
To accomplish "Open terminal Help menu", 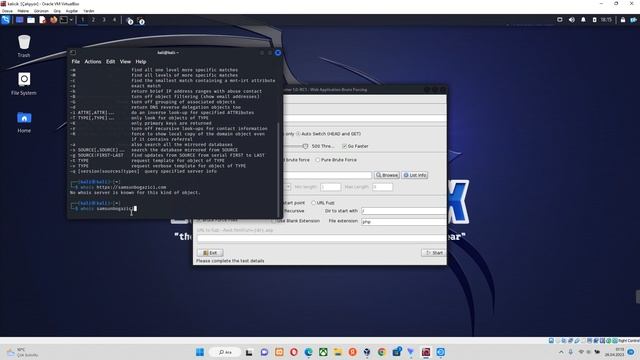I will click(141, 62).
